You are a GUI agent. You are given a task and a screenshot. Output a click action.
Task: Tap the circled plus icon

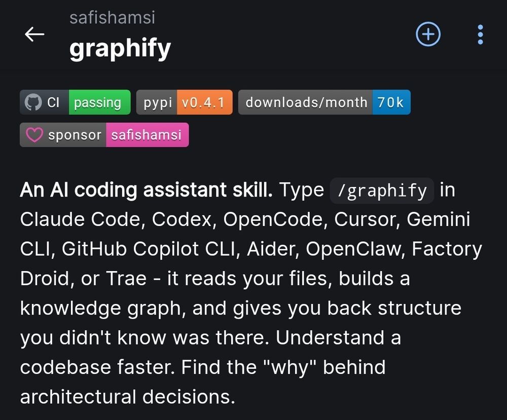[428, 34]
